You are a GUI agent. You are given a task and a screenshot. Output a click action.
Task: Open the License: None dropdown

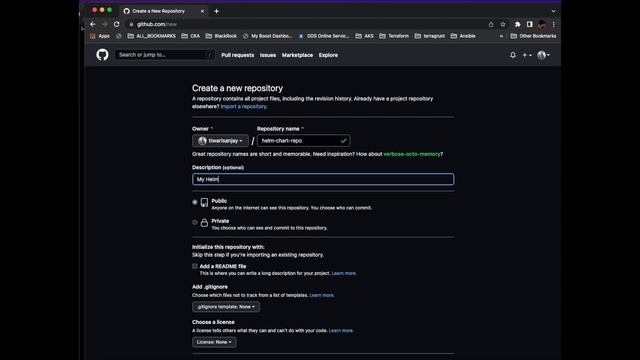click(x=214, y=342)
